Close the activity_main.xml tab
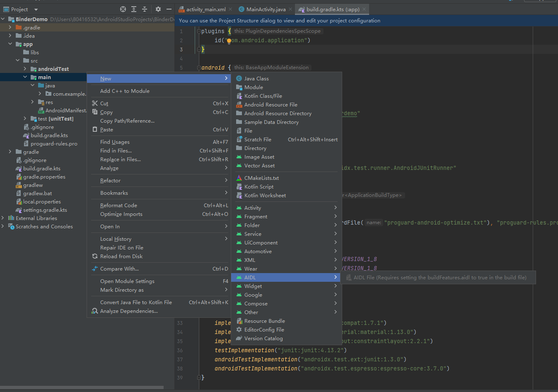Viewport: 558px width, 392px height. click(x=231, y=9)
